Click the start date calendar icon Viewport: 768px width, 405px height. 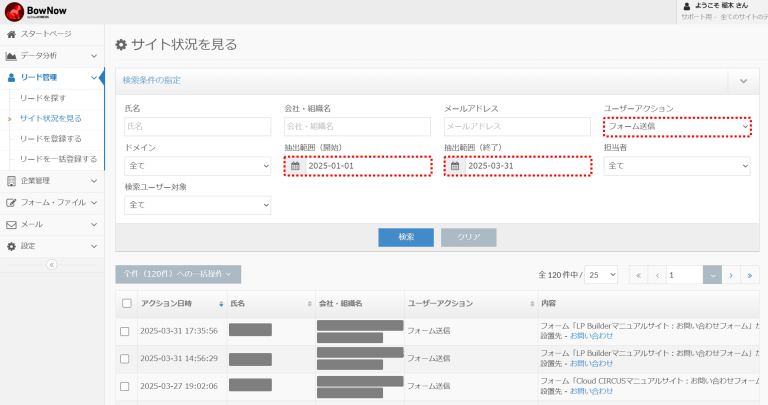295,166
